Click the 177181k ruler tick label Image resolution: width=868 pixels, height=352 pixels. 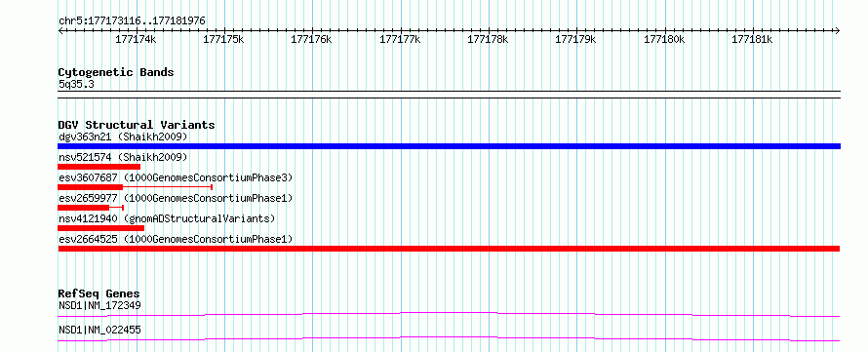753,39
